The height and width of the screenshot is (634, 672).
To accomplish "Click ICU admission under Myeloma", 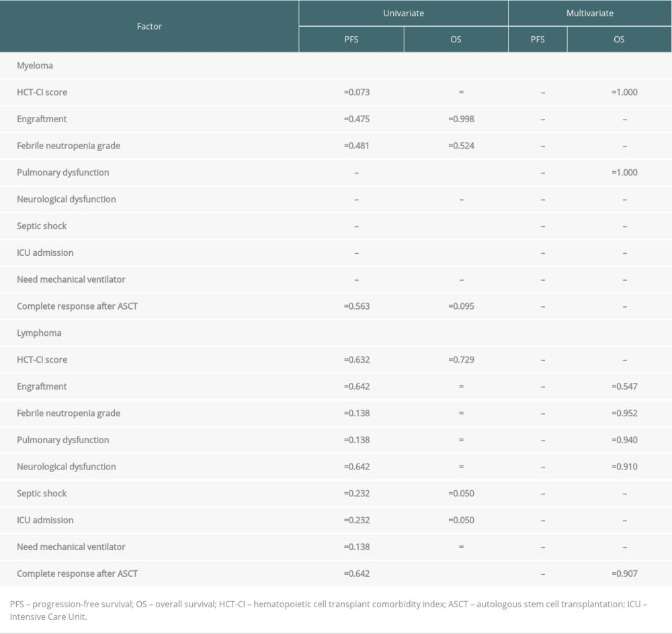I will coord(45,253).
